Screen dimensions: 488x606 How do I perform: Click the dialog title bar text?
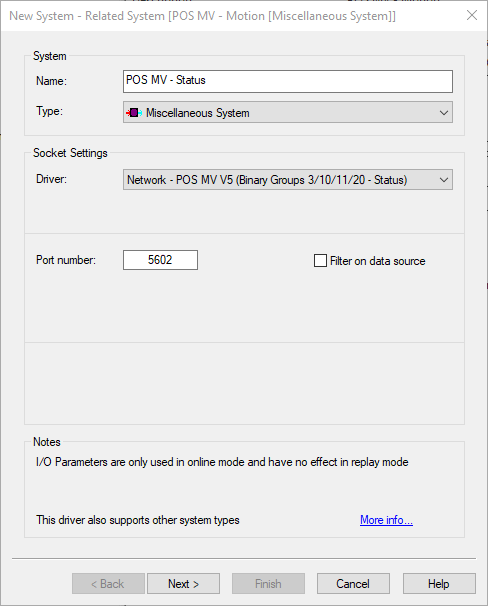tap(202, 16)
